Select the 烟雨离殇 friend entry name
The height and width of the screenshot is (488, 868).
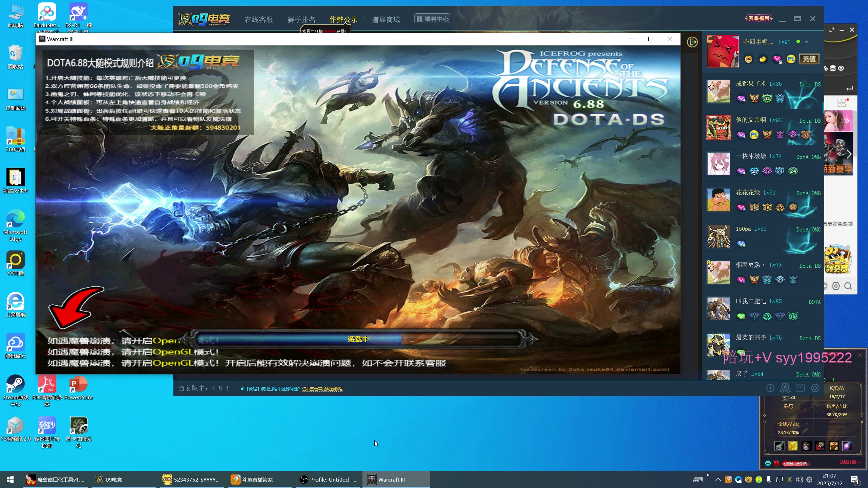pos(750,265)
